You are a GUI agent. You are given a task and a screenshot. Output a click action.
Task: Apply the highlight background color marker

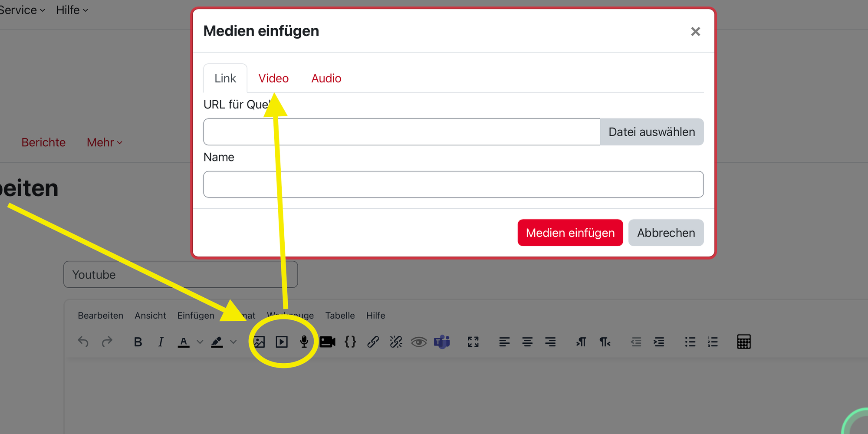tap(217, 342)
